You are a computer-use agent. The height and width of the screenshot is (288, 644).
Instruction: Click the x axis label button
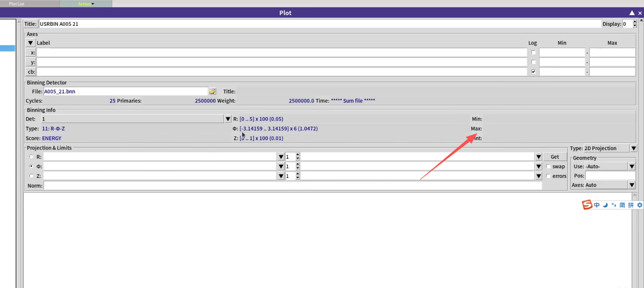pyautogui.click(x=31, y=53)
